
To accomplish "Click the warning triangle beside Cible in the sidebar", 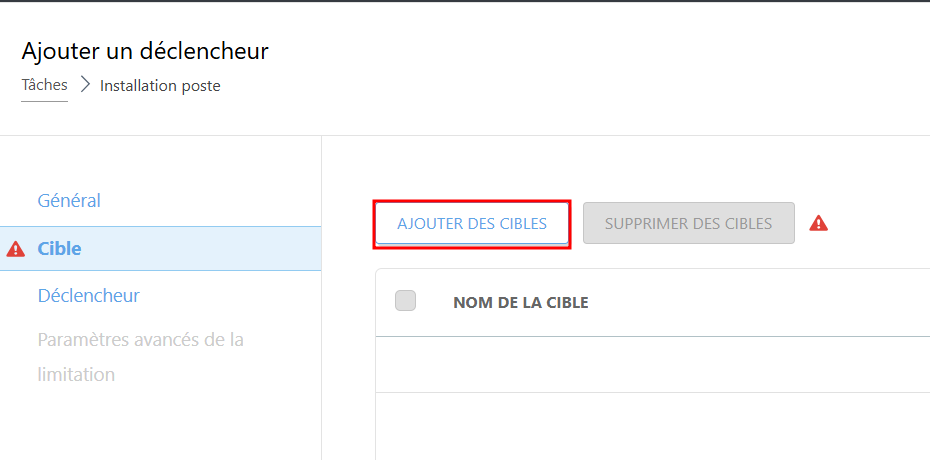I will tap(15, 250).
